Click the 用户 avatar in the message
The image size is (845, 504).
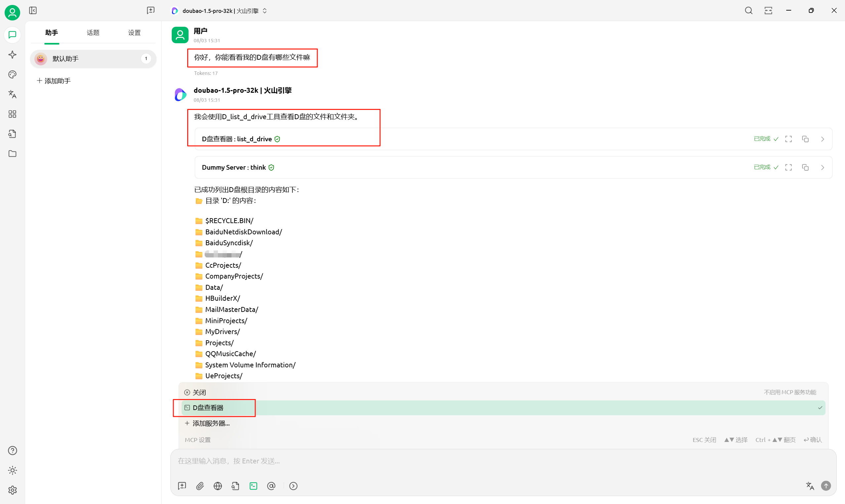pyautogui.click(x=180, y=35)
